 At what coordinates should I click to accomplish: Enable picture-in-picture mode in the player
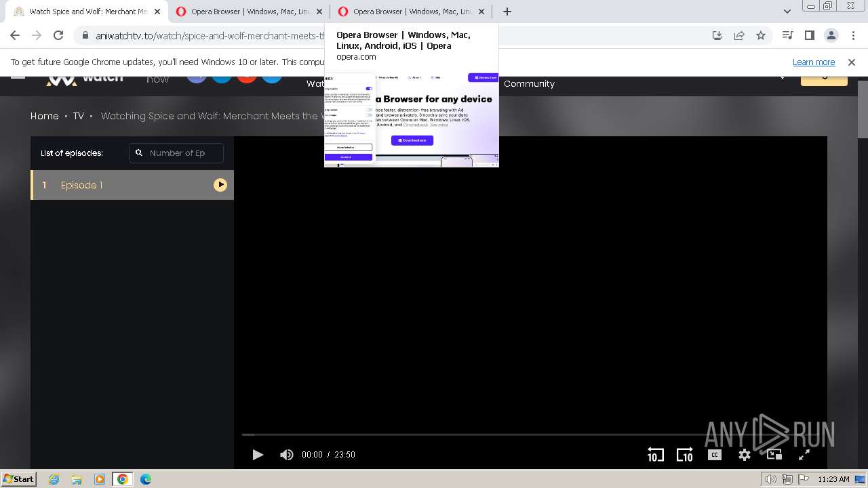774,455
